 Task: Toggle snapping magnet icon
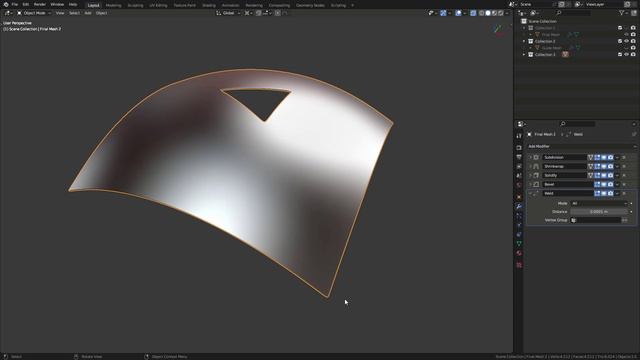tap(258, 13)
